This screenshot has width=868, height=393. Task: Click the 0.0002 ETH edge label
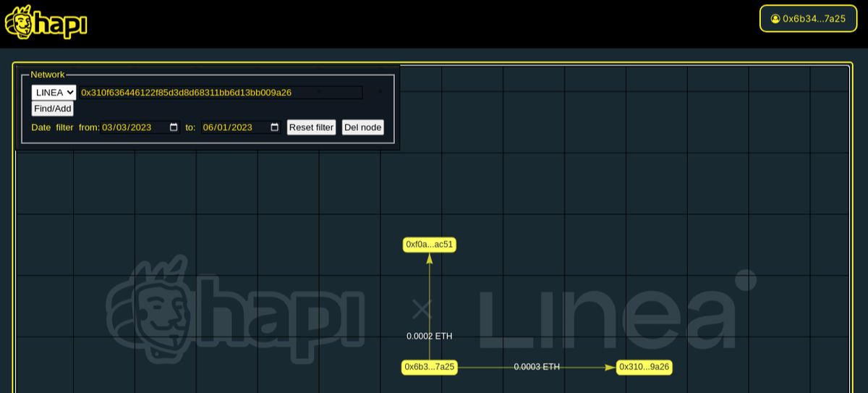coord(430,337)
